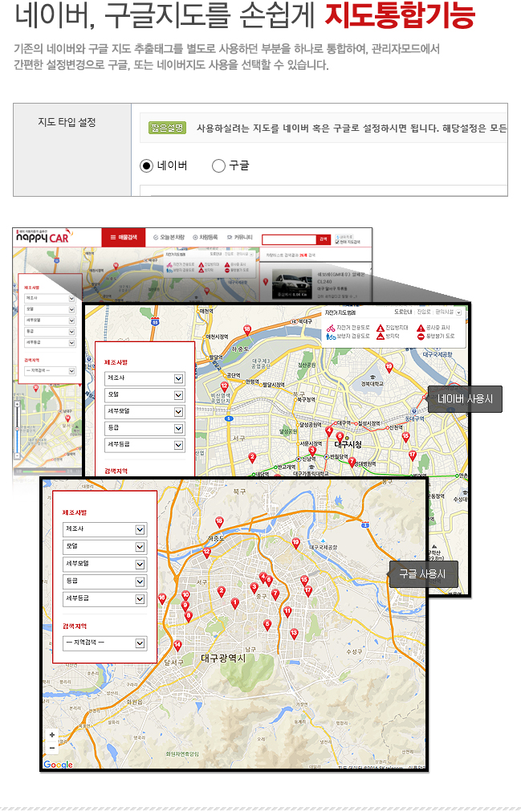The image size is (521, 812).
Task: Click the 네이버 사용시 label
Action: point(465,399)
